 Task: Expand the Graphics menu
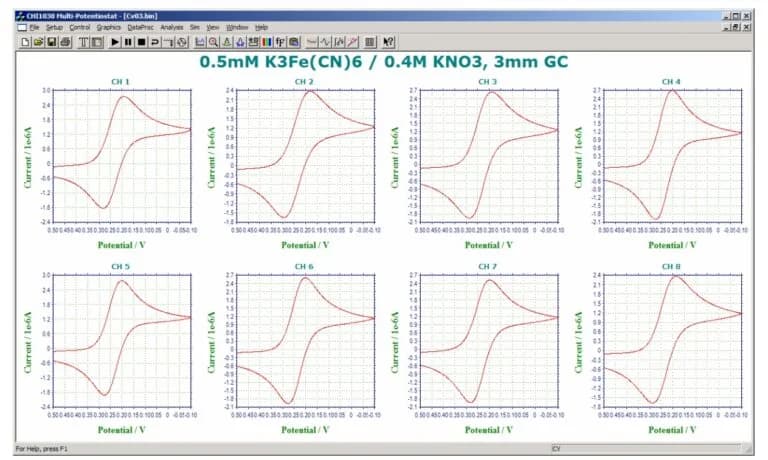tap(108, 27)
